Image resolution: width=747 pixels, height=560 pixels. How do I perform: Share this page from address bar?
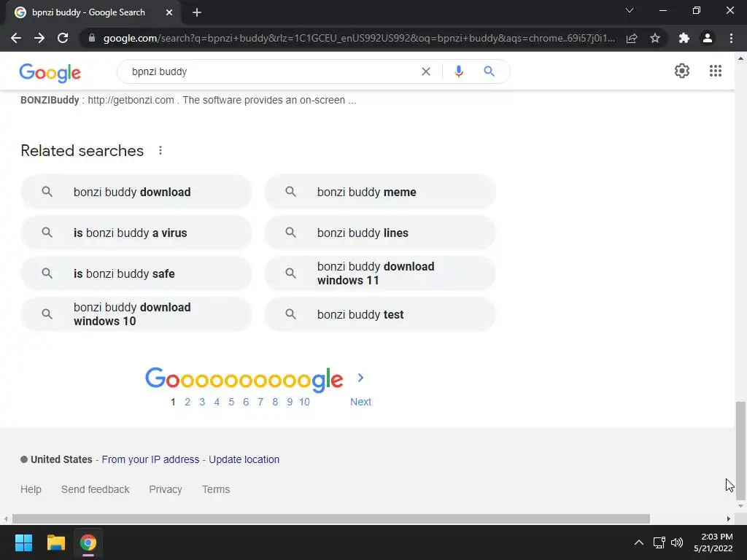(632, 38)
